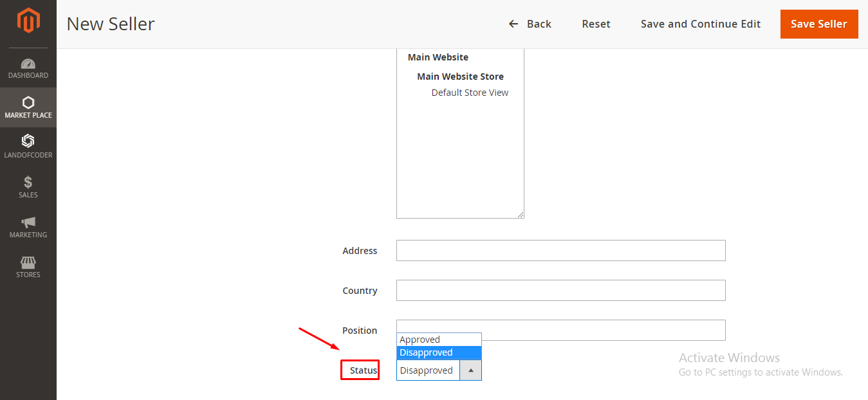Select Main Website in the store list
The height and width of the screenshot is (400, 868).
(x=438, y=57)
